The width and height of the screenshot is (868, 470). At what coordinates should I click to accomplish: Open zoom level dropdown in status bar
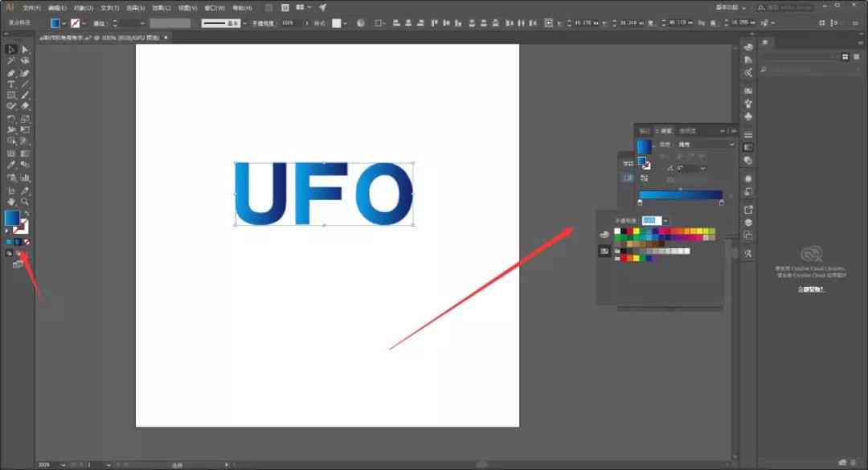coord(63,465)
